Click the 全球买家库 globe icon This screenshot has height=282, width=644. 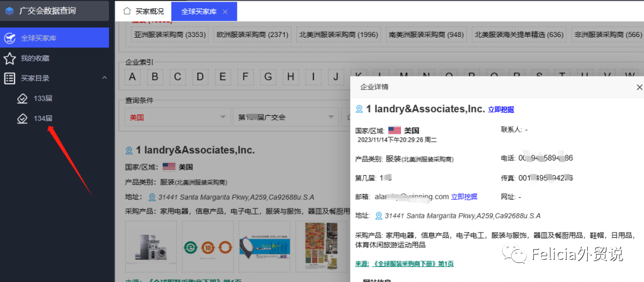click(x=10, y=38)
